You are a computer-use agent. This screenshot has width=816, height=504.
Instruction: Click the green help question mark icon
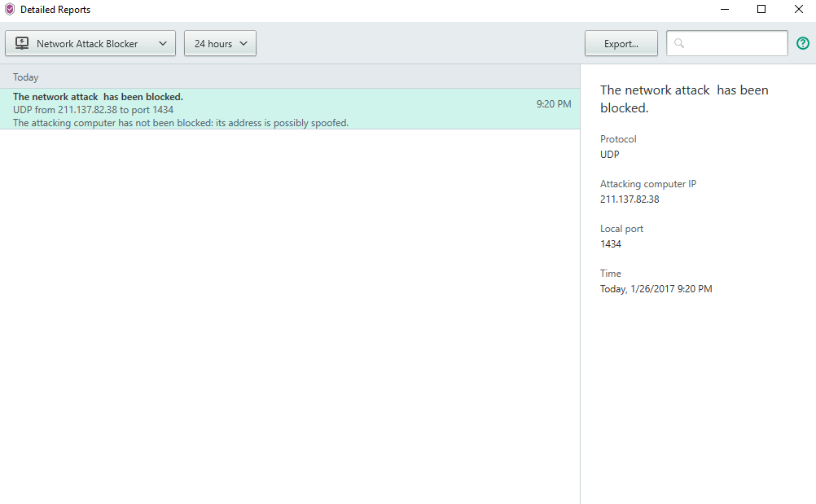[x=802, y=43]
